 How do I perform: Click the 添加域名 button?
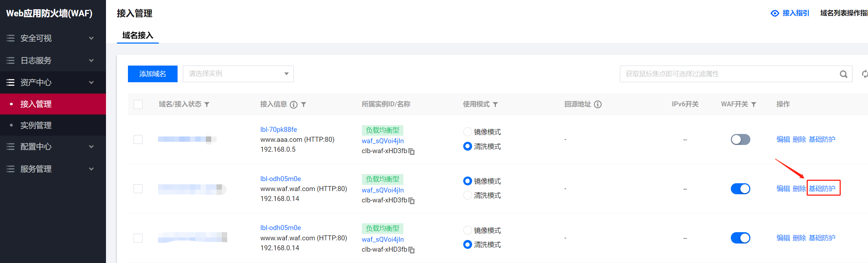[152, 74]
